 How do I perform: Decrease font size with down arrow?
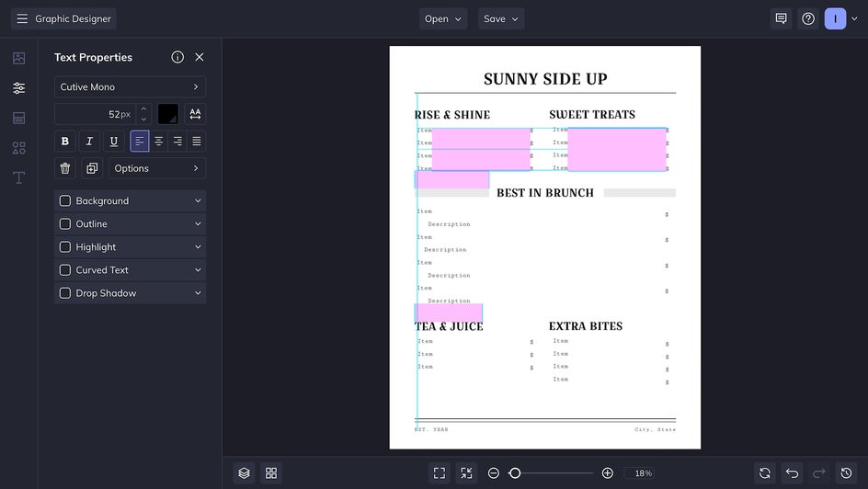click(144, 119)
